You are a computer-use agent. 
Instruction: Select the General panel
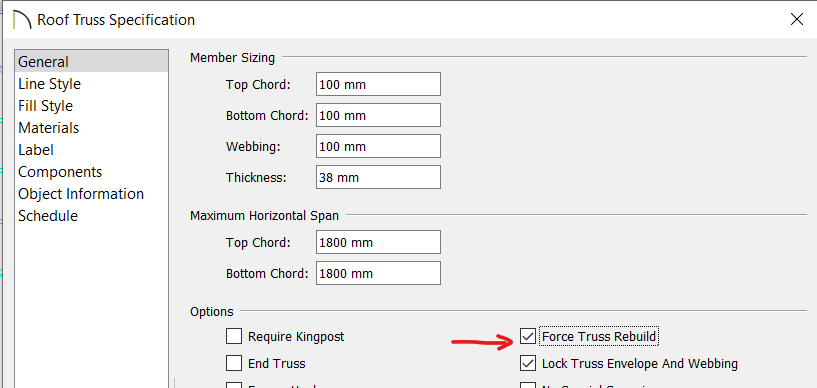91,61
